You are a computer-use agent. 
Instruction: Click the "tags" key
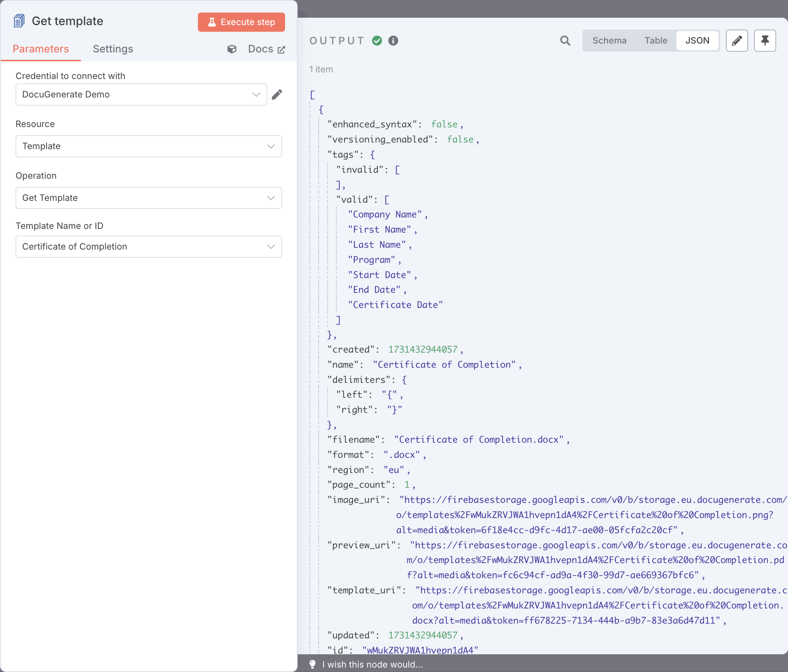click(343, 155)
